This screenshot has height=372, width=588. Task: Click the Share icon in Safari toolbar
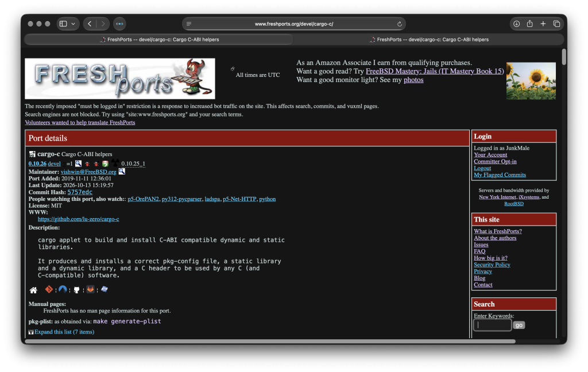529,24
